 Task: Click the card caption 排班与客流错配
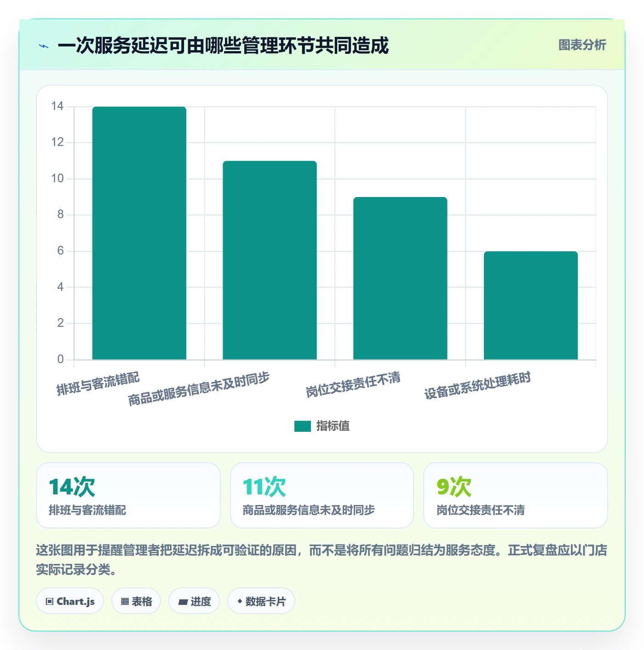coord(87,510)
